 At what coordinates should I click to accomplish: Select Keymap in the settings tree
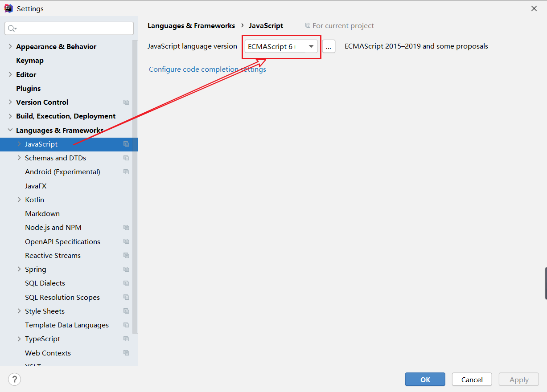click(30, 61)
